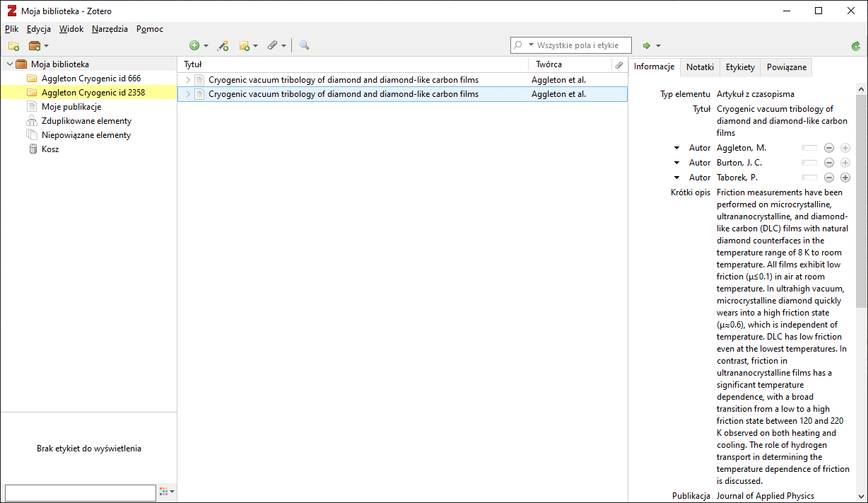The height and width of the screenshot is (503, 868).
Task: Open Zduplikowane elementy
Action: coord(86,121)
